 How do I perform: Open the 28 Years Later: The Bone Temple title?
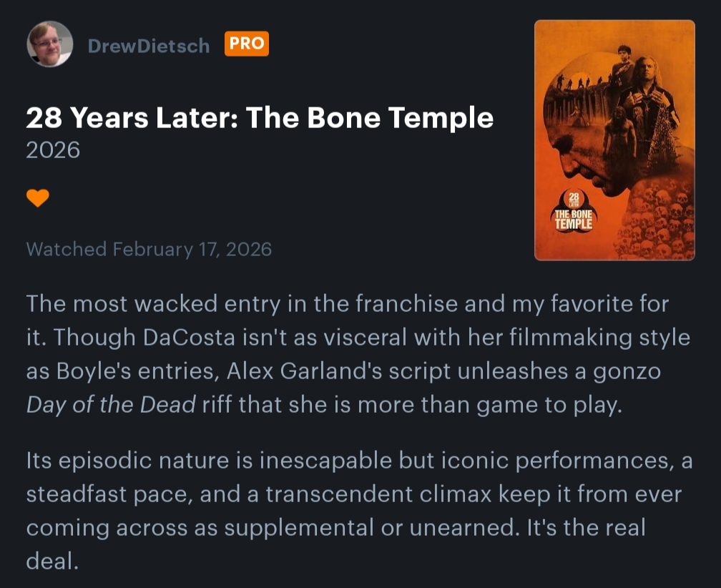(260, 117)
